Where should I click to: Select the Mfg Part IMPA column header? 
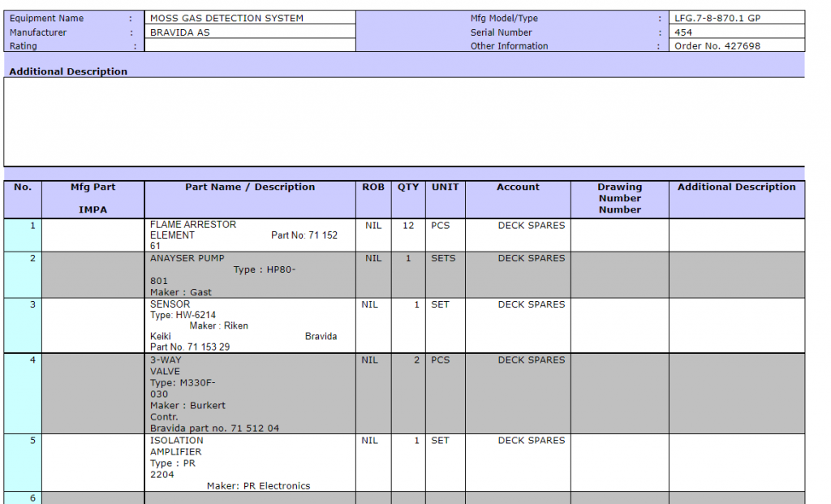(x=93, y=198)
